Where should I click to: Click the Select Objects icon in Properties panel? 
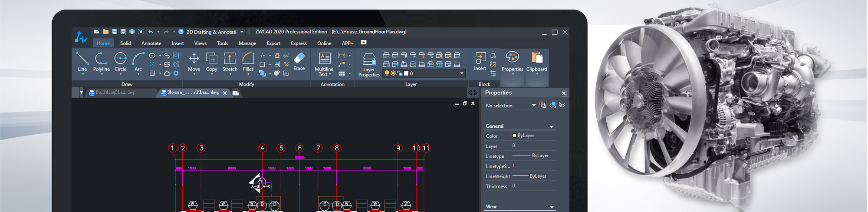(x=552, y=105)
